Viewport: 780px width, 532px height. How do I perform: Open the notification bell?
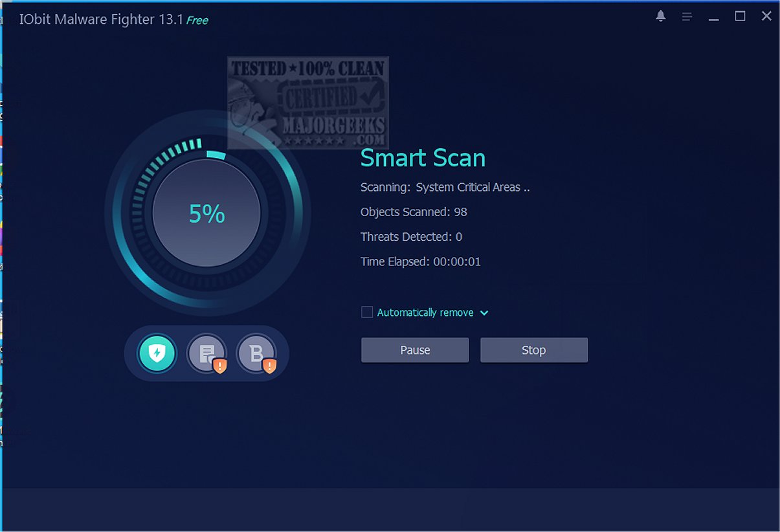pos(660,16)
